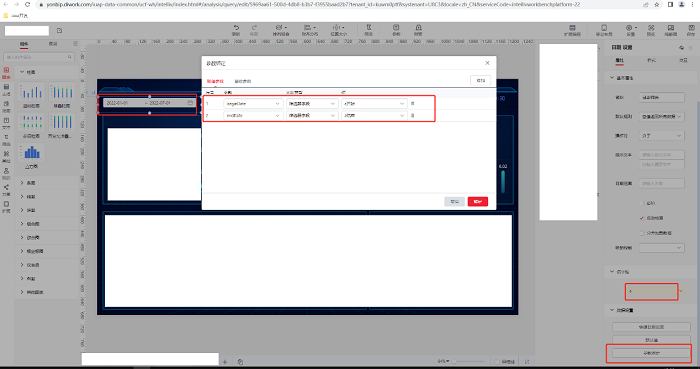Click the plus icon on the bottom page bar
This screenshot has height=369, width=700.
225,362
